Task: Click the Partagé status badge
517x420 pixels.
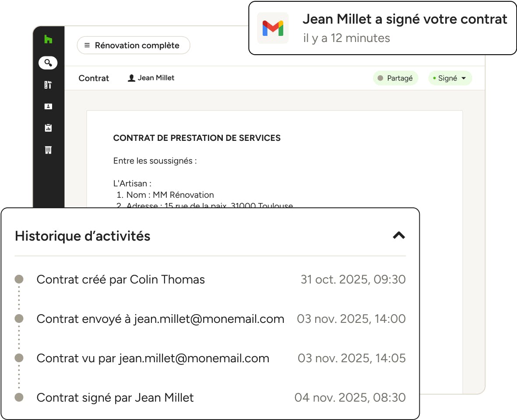Action: (396, 78)
